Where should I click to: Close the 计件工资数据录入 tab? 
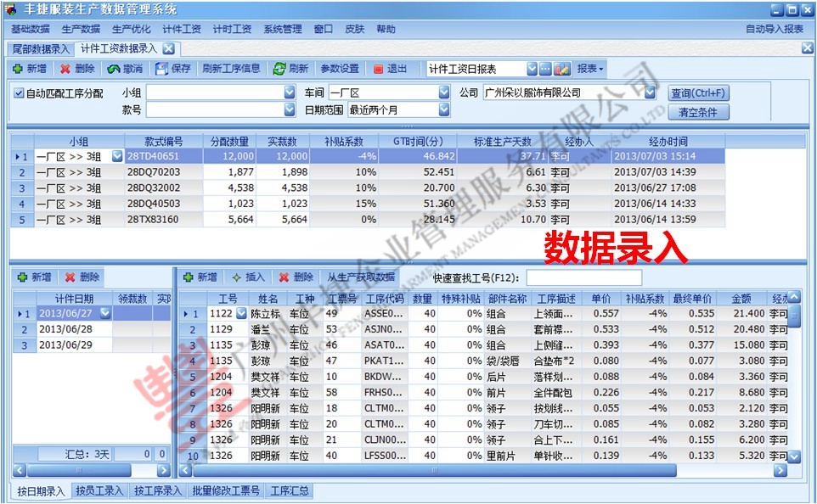(x=168, y=49)
